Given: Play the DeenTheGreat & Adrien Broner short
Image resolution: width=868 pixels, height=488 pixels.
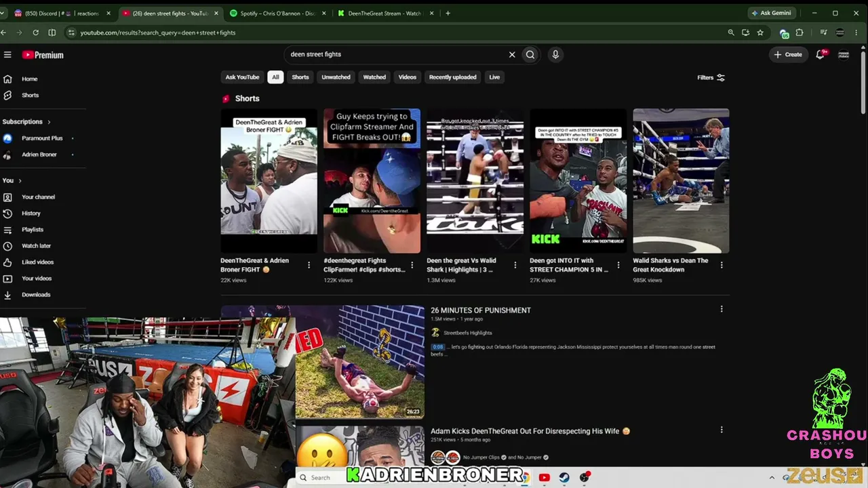Looking at the screenshot, I should click(269, 181).
